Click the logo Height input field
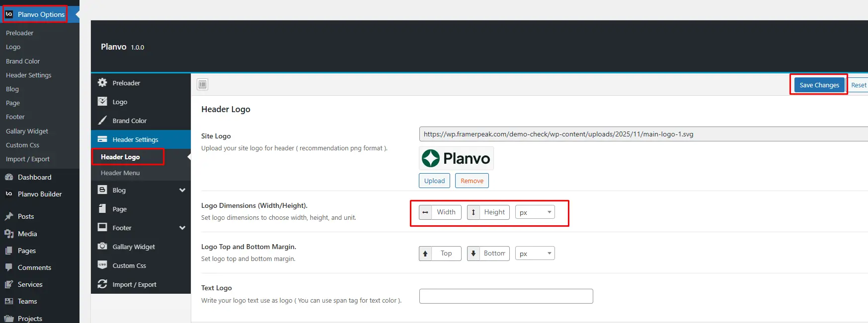The width and height of the screenshot is (868, 323). pos(494,212)
